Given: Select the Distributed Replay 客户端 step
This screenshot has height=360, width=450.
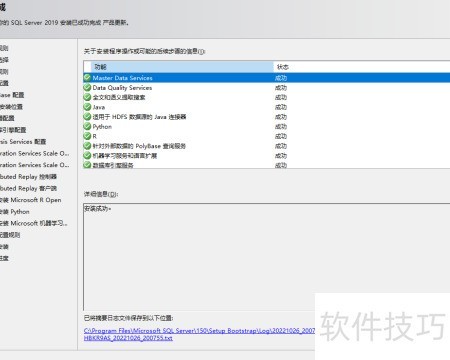Looking at the screenshot, I should point(28,188).
